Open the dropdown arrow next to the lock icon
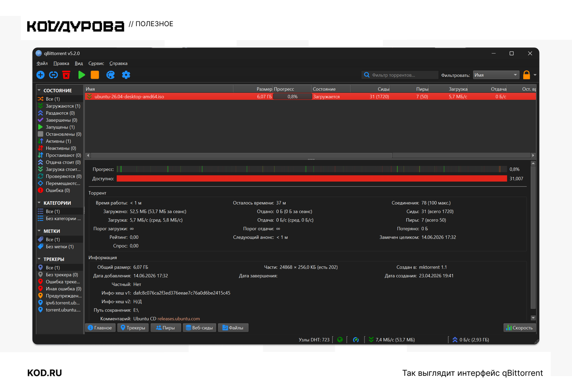The image size is (572, 392). point(535,75)
